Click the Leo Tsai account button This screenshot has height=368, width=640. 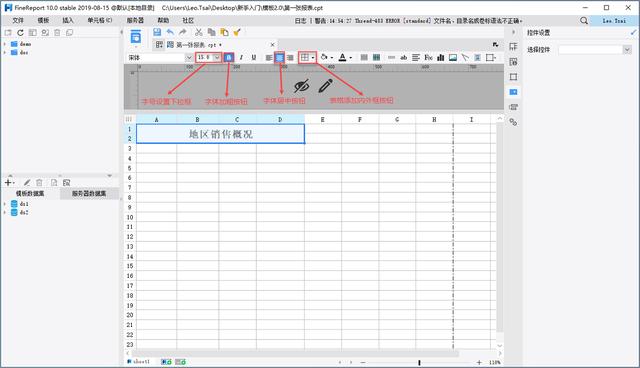pyautogui.click(x=614, y=20)
